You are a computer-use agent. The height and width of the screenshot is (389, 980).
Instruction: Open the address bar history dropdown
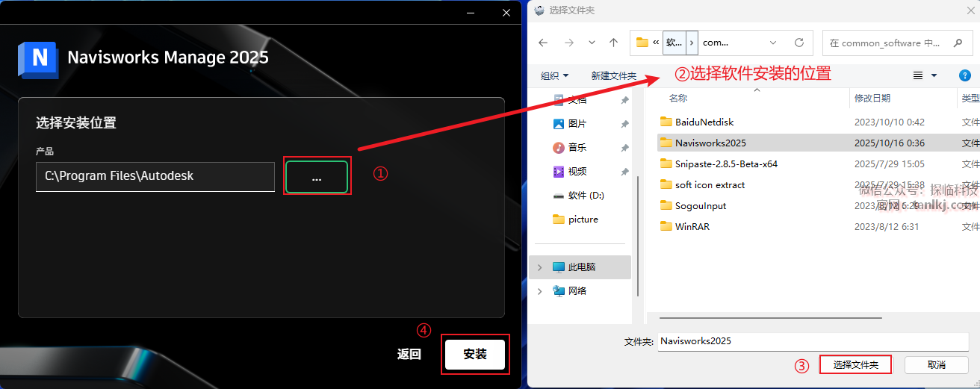tap(773, 43)
